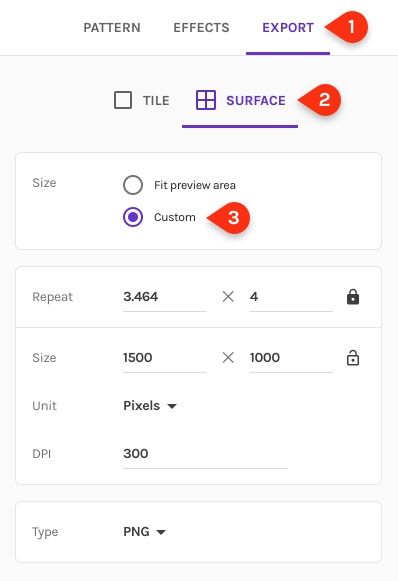Toggle the Size ratio unlocked padlock

352,358
